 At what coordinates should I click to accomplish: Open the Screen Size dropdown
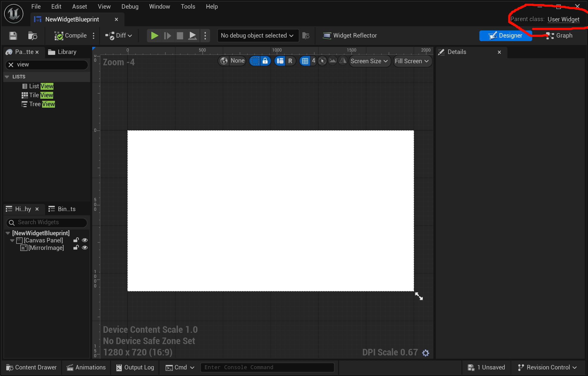369,61
